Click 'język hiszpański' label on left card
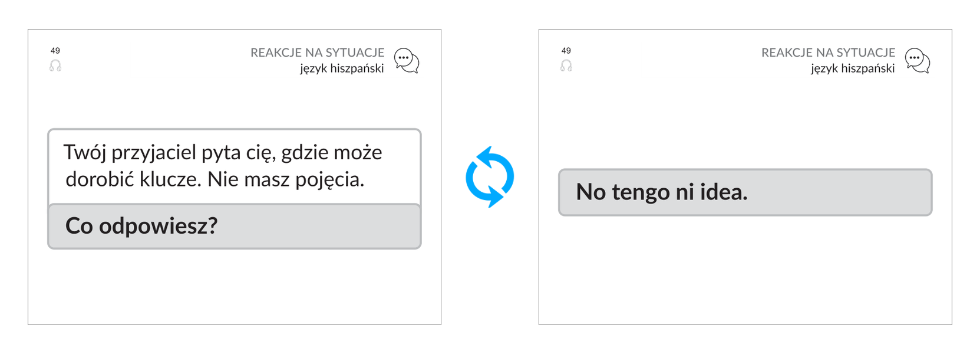This screenshot has width=980, height=354. tap(342, 68)
